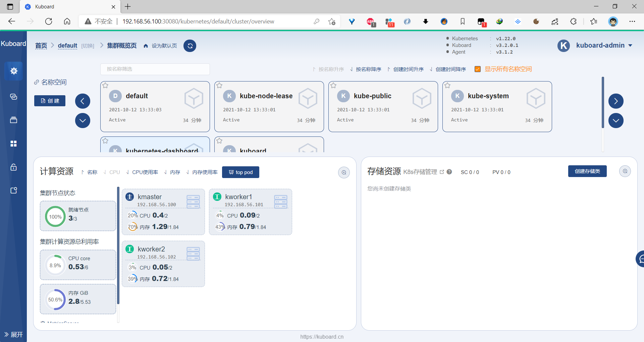The image size is (644, 342).
Task: Click the https://kuboard.cn footer link
Action: click(322, 337)
